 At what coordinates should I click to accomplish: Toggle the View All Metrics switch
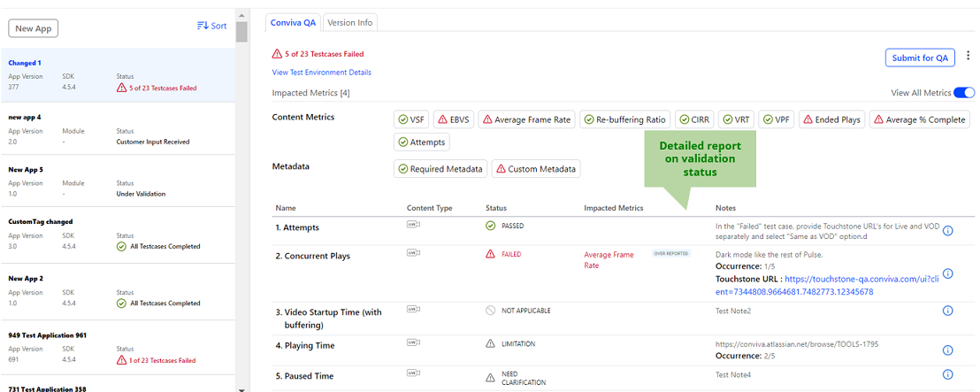[x=964, y=93]
